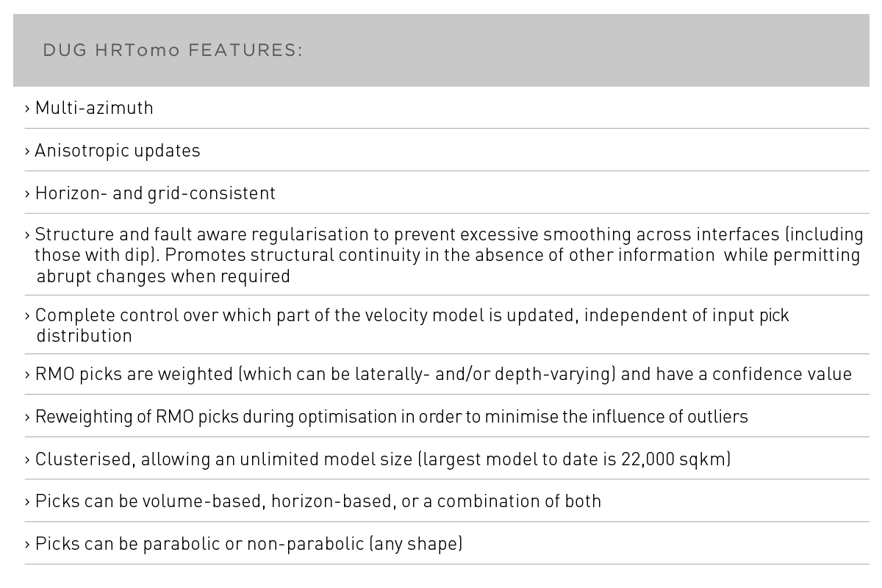Select the Multi-azimuth feature row
882x588 pixels.
[x=94, y=108]
